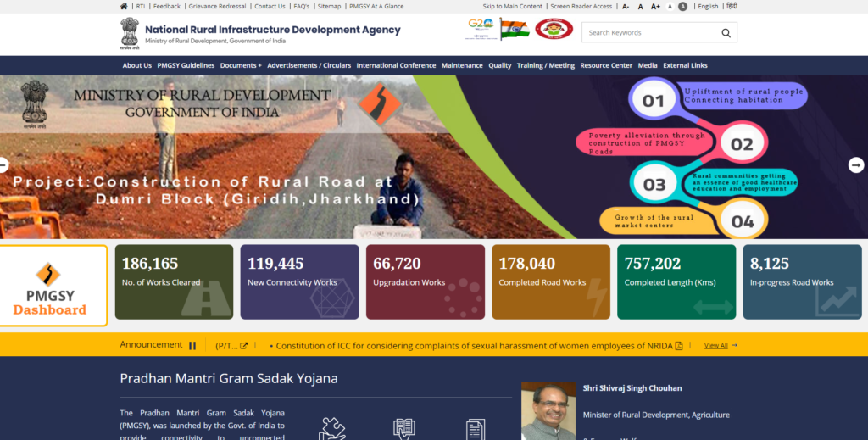Screen dimensions: 868x440
Task: Open the 186,165 Works Cleared card
Action: coord(174,281)
